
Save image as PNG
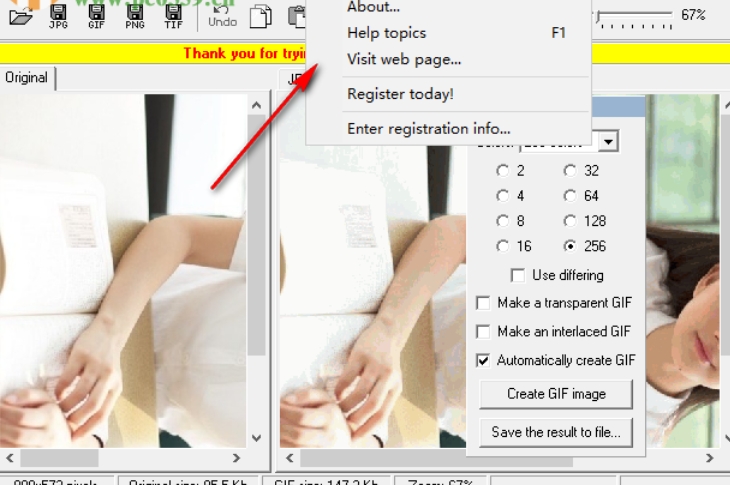(x=135, y=17)
